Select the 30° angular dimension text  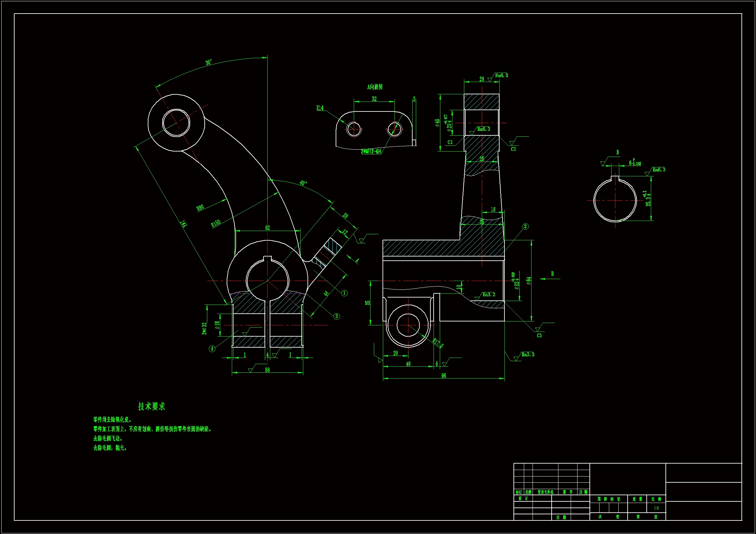pyautogui.click(x=209, y=63)
